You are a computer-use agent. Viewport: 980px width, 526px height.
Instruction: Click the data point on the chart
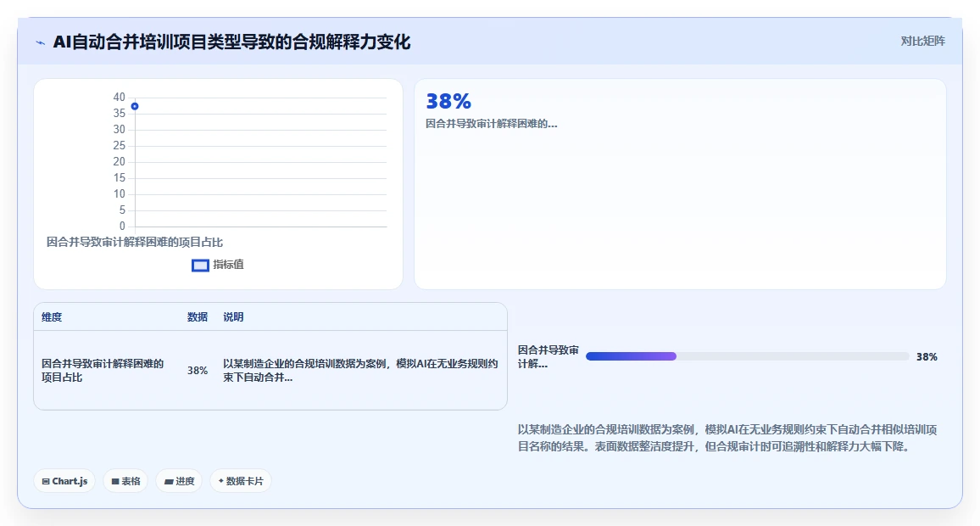(x=135, y=106)
